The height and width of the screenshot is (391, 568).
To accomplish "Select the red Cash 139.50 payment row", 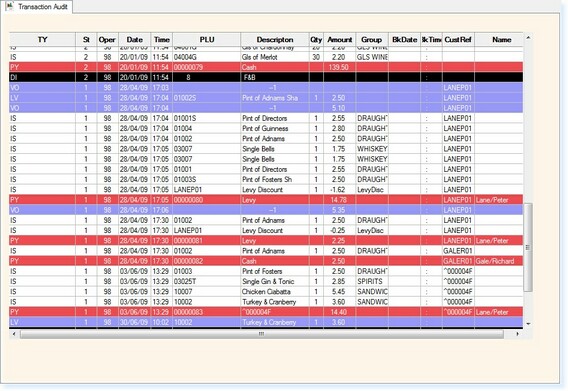I will click(266, 67).
